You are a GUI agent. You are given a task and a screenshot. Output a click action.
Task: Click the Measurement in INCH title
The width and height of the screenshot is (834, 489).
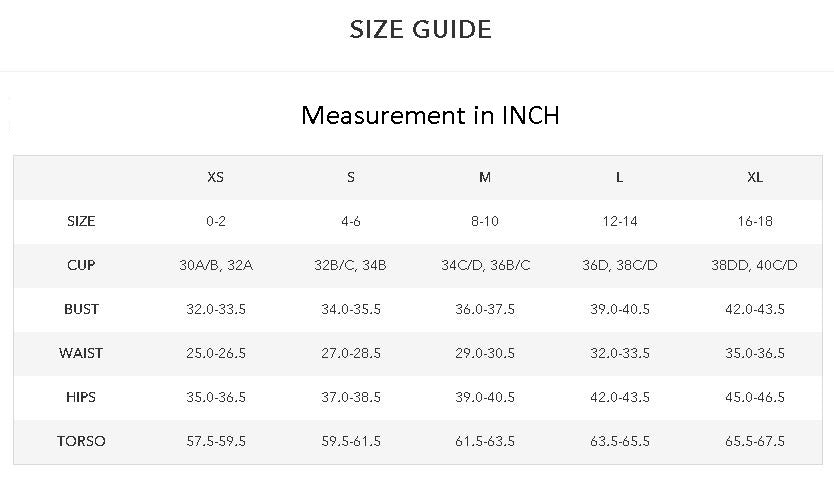click(430, 115)
